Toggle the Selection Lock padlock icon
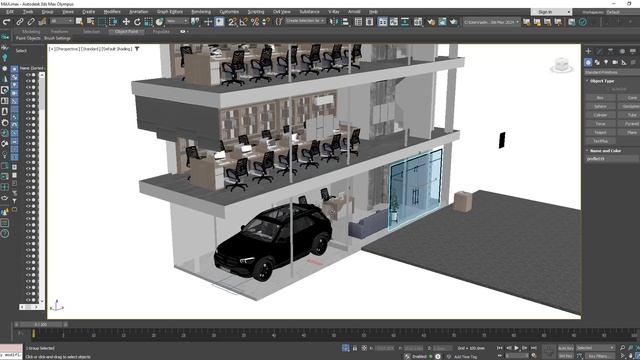Viewport: 640px width, 360px height. click(x=355, y=348)
